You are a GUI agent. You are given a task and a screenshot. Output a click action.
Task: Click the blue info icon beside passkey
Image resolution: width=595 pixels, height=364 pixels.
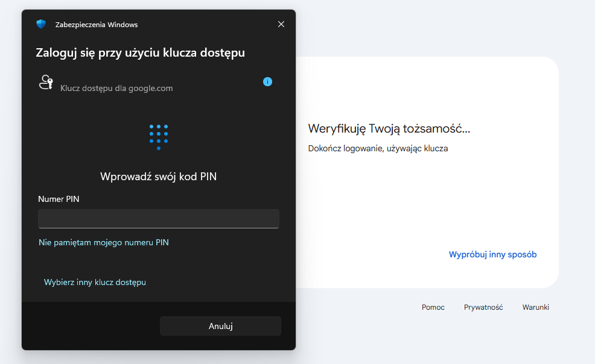267,82
